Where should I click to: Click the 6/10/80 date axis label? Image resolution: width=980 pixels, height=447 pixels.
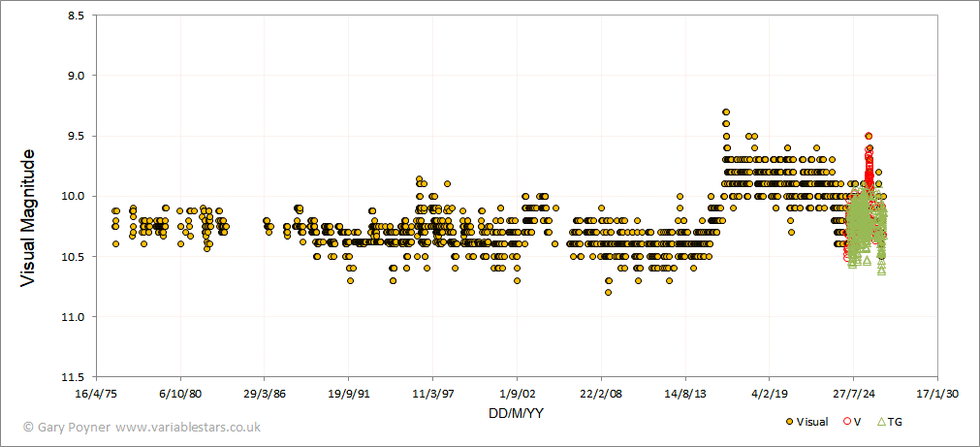click(180, 395)
